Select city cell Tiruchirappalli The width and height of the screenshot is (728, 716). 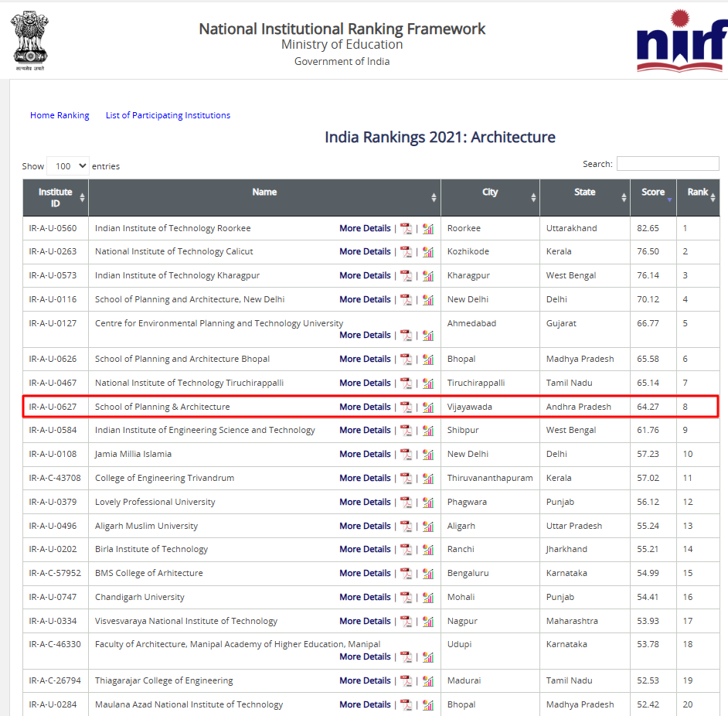coord(476,383)
